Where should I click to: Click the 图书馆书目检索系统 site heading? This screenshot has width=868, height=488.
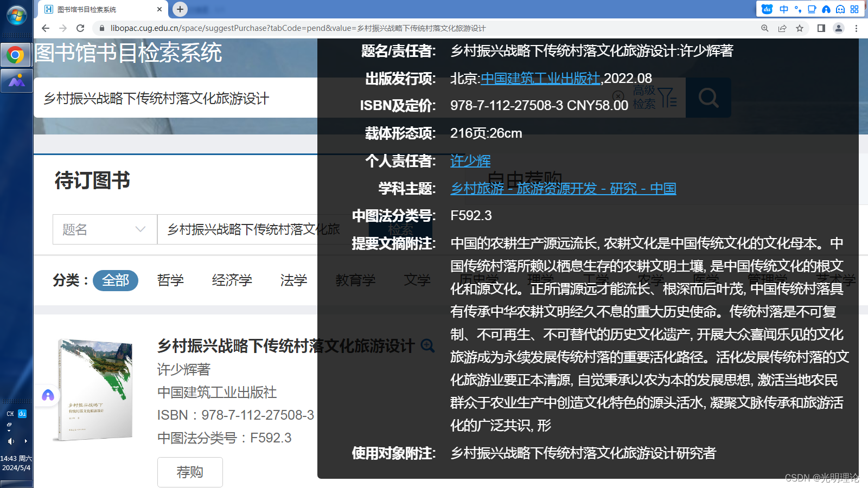(x=128, y=53)
